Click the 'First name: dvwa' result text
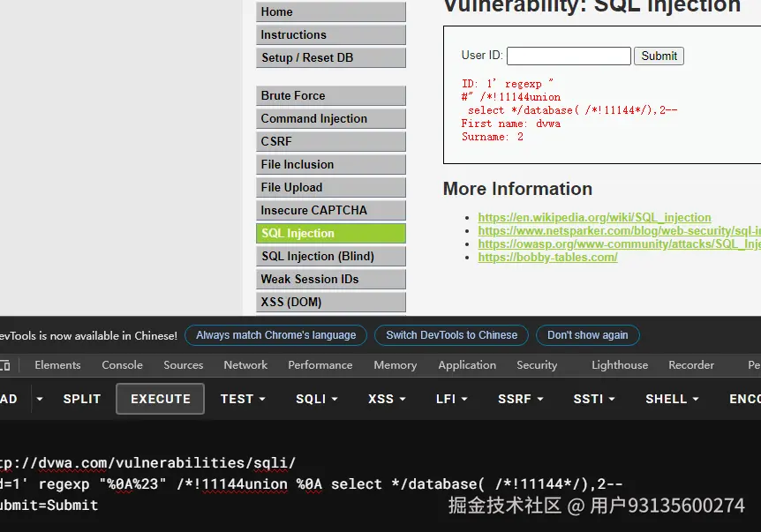The image size is (761, 532). click(x=510, y=124)
